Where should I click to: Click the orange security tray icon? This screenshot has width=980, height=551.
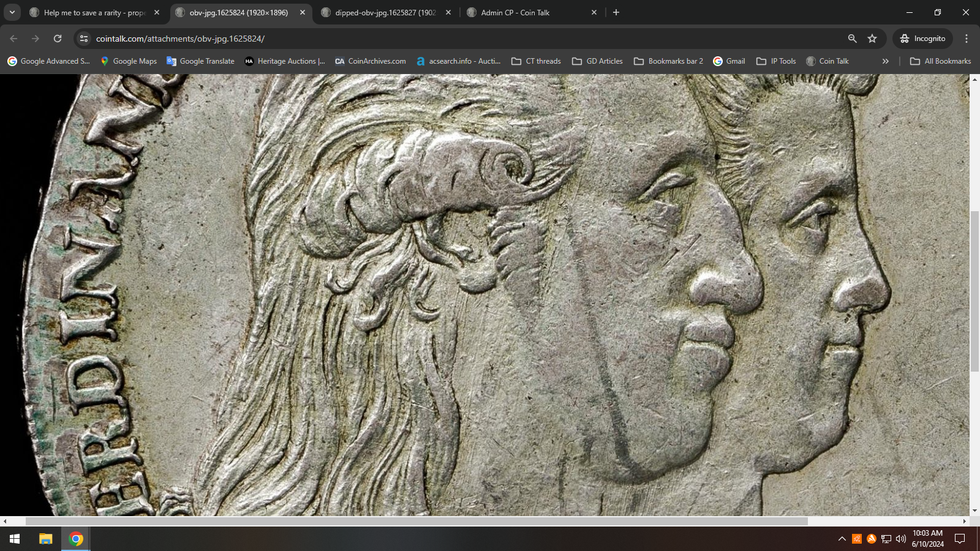(857, 539)
